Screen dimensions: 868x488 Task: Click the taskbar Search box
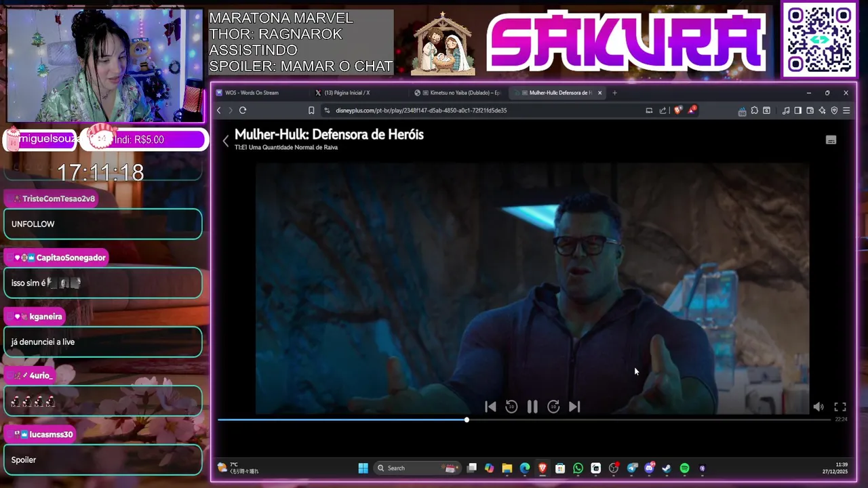click(417, 468)
